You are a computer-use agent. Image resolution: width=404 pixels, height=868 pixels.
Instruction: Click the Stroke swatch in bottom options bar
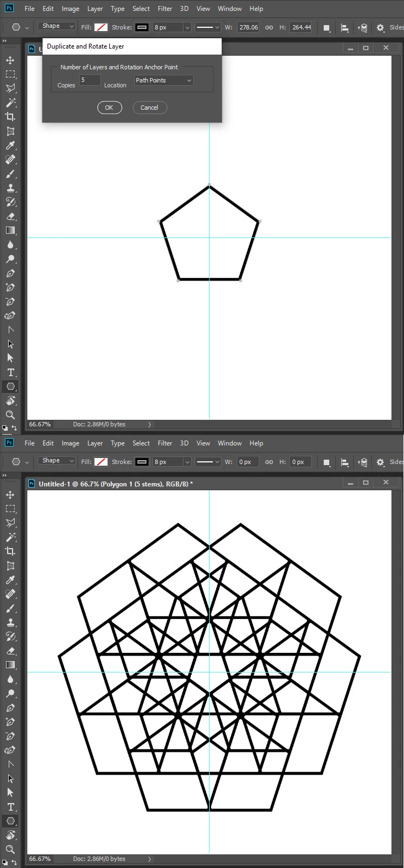[x=142, y=462]
